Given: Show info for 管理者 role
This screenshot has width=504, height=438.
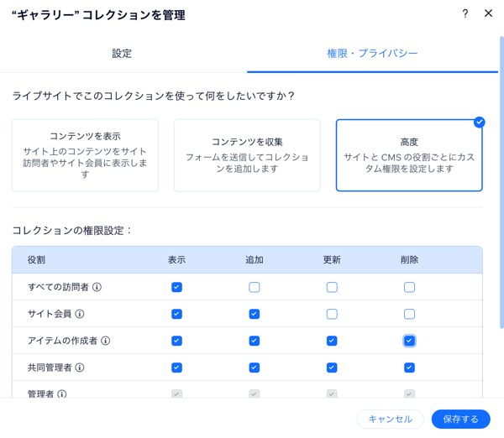Looking at the screenshot, I should pos(62,394).
